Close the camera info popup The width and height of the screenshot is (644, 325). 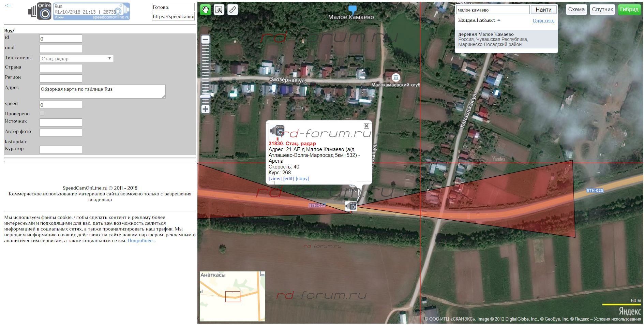(x=366, y=126)
